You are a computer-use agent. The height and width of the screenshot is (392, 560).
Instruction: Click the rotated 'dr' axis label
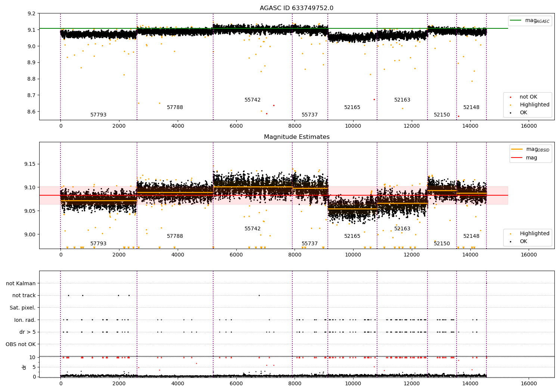click(x=24, y=367)
